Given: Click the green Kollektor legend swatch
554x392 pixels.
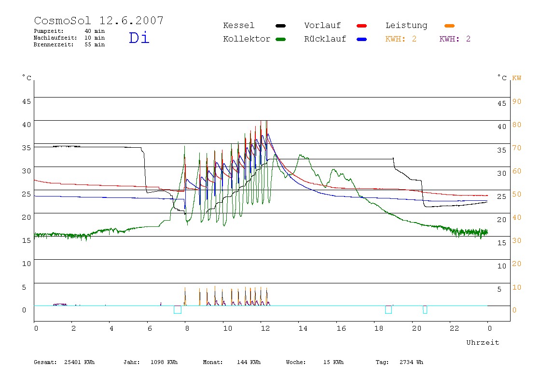Looking at the screenshot, I should click(x=280, y=39).
